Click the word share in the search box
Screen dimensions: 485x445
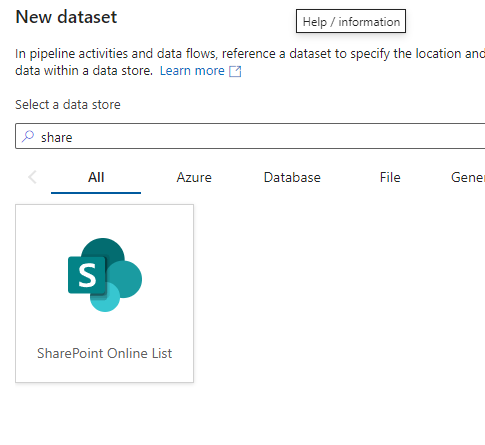point(57,137)
